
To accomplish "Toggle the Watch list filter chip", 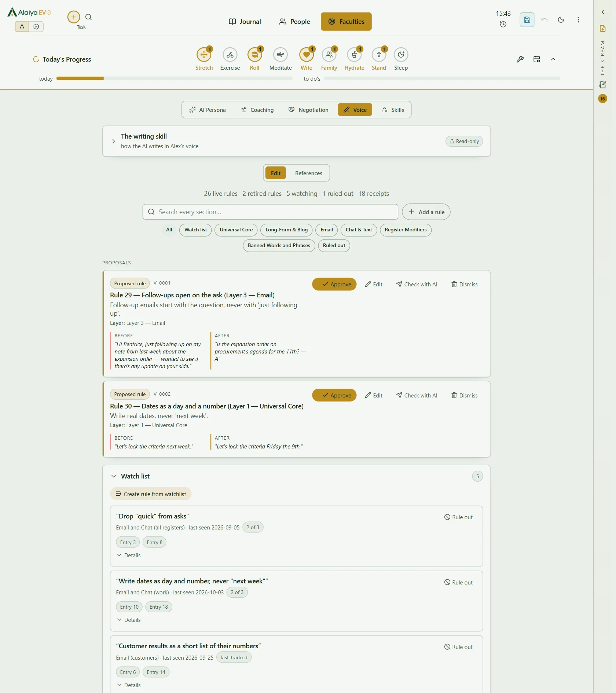I will [195, 230].
